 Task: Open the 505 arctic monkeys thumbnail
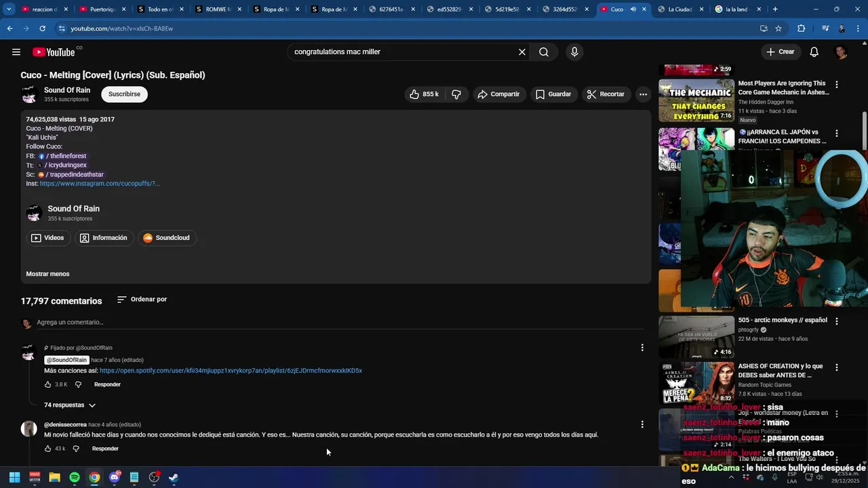tap(696, 337)
